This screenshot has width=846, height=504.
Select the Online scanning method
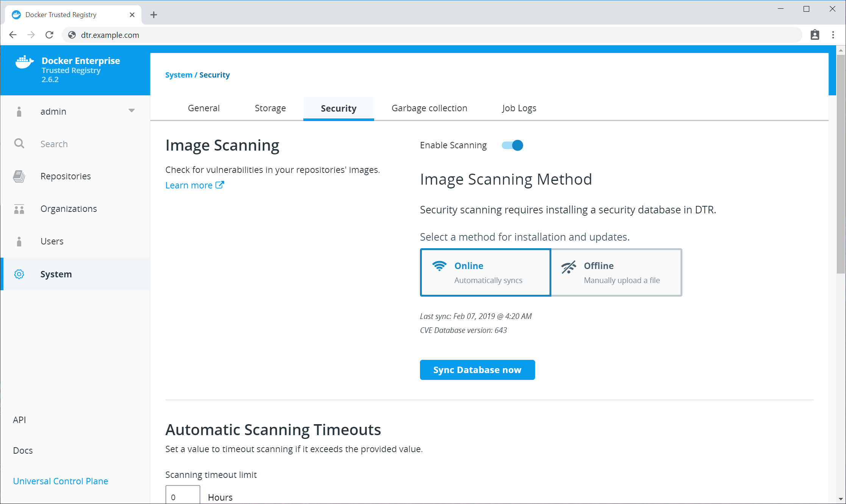pos(485,272)
